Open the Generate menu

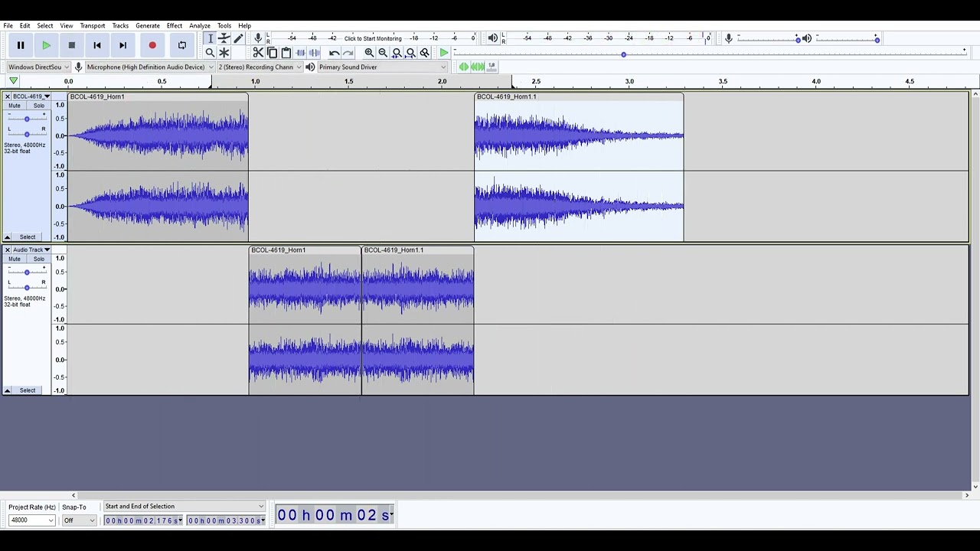pos(148,25)
